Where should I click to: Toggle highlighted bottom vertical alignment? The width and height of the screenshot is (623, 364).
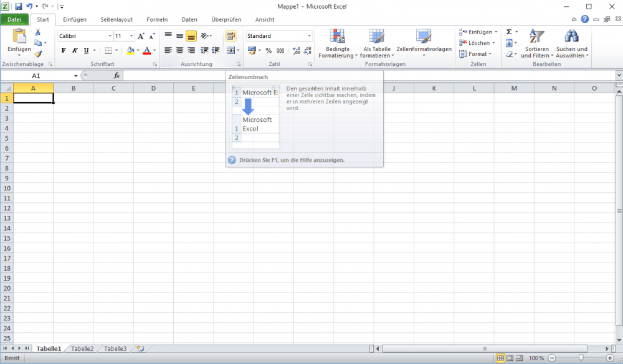click(x=191, y=36)
